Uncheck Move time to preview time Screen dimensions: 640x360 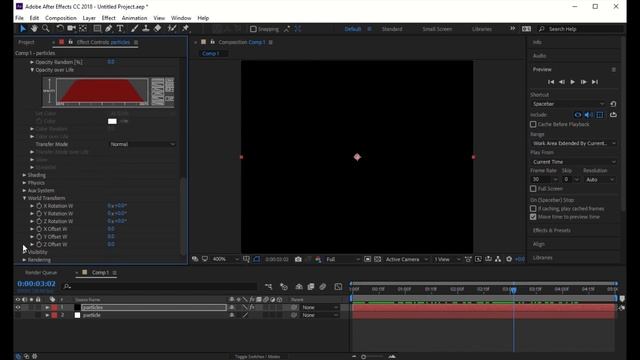(x=533, y=217)
